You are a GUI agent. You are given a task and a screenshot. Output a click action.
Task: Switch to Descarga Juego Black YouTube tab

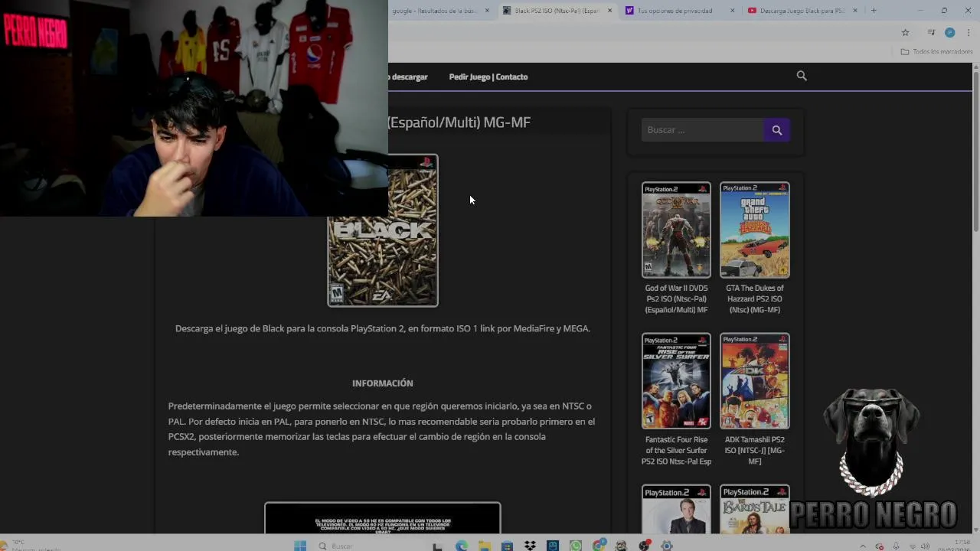pyautogui.click(x=801, y=11)
